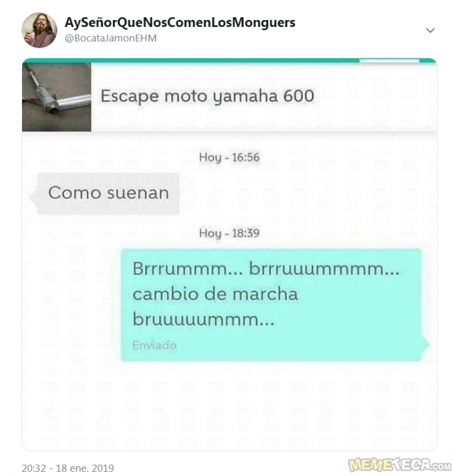Open the Escape moto yamaha 600 listing title
Image resolution: width=455 pixels, height=476 pixels.
tap(208, 97)
